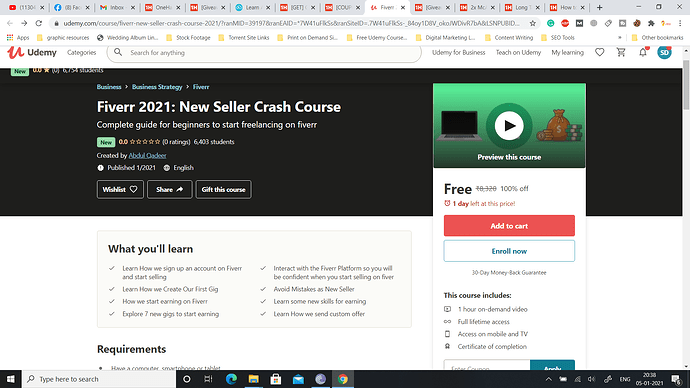The width and height of the screenshot is (690, 388).
Task: Open the graphic resources bookmark folder
Action: point(63,38)
